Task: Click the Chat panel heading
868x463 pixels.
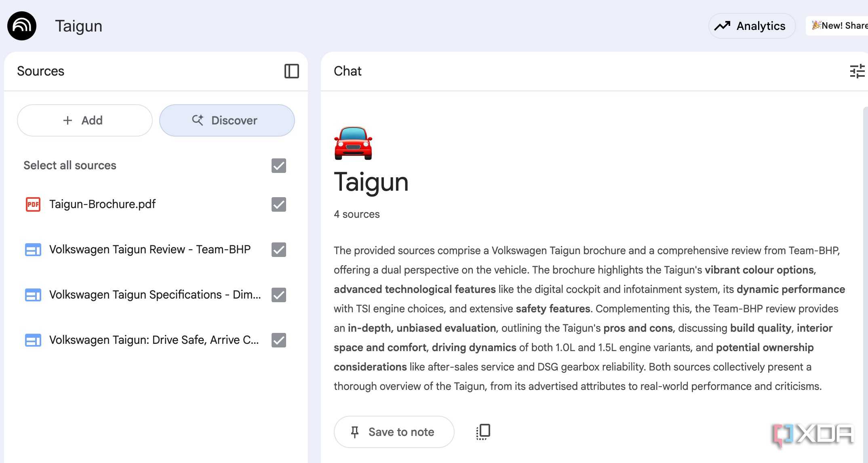Action: (x=348, y=71)
